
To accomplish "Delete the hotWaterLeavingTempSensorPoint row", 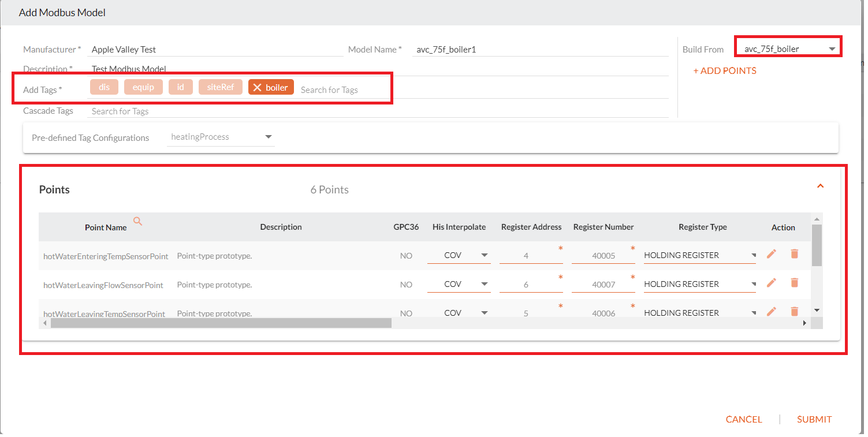I will click(795, 312).
